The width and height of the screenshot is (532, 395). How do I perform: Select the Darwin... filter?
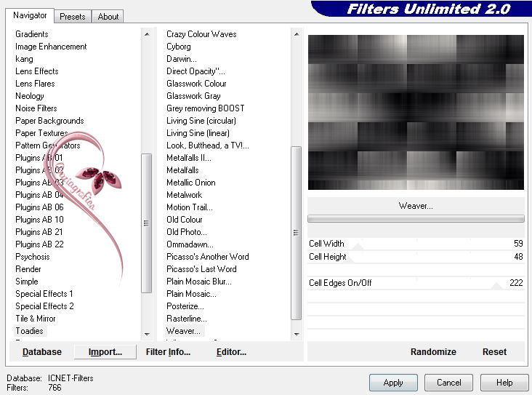(x=181, y=59)
